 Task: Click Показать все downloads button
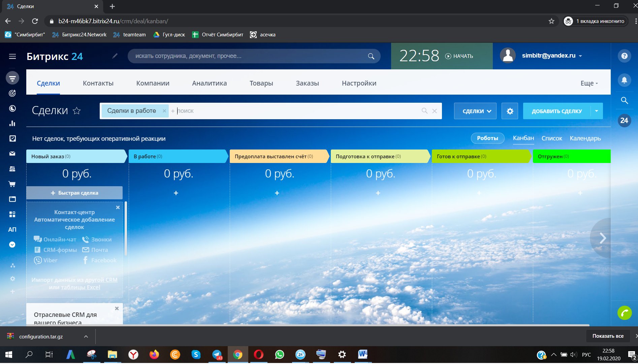click(x=608, y=336)
